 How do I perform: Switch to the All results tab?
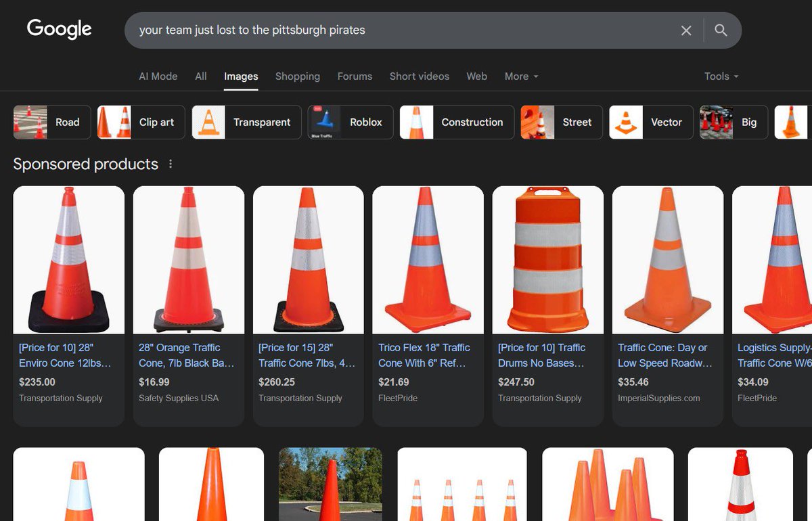(201, 76)
